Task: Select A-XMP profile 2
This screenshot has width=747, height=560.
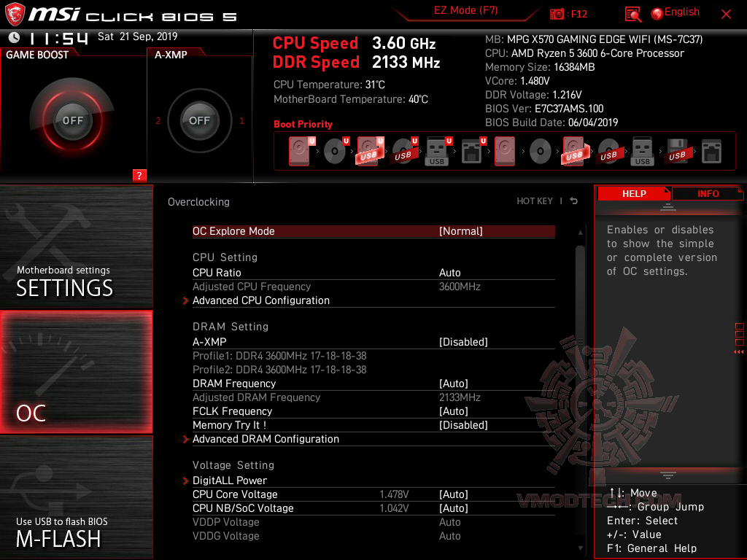Action: [x=158, y=120]
